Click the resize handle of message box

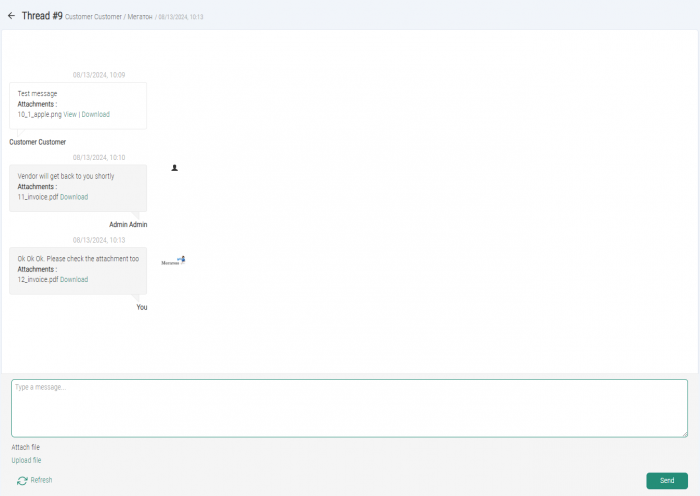pyautogui.click(x=685, y=434)
